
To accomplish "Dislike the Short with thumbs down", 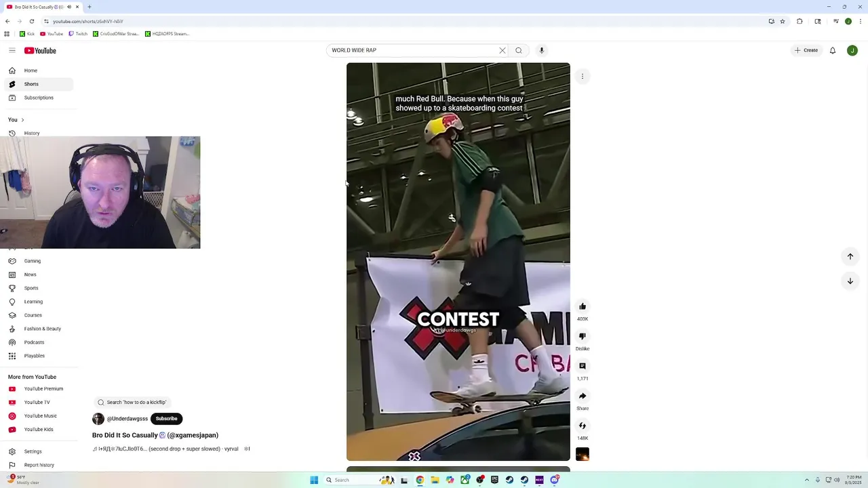I will pos(583,336).
